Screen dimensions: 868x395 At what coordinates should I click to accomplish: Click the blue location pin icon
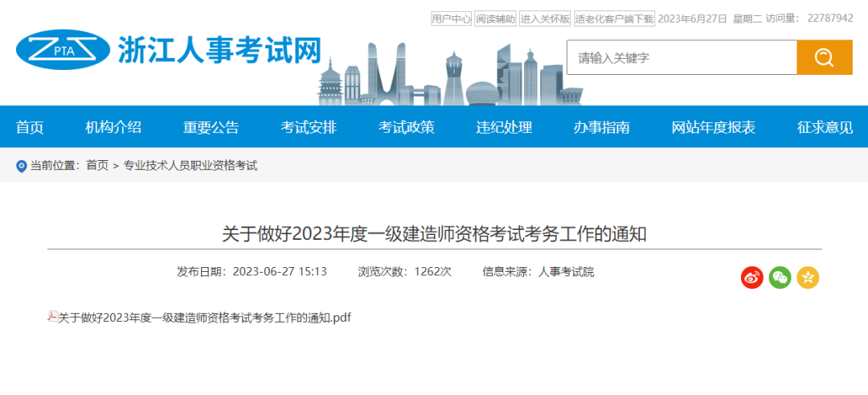22,166
